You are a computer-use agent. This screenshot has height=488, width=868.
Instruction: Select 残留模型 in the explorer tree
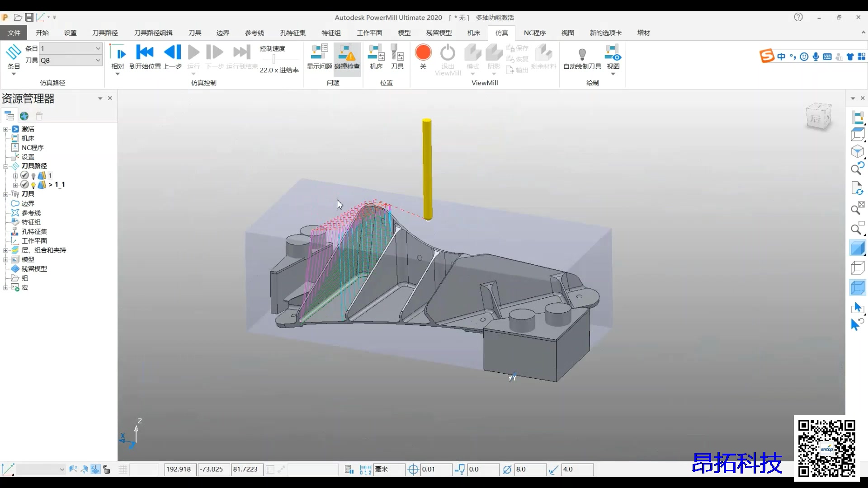click(34, 268)
